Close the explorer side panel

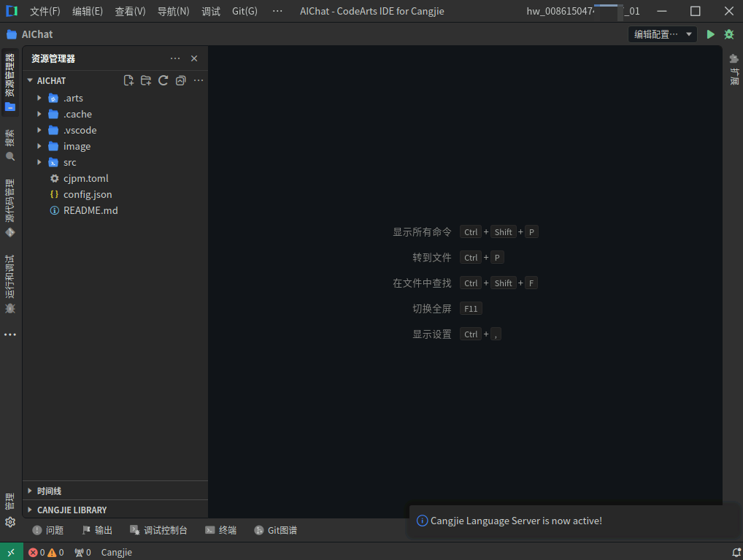[x=194, y=58]
